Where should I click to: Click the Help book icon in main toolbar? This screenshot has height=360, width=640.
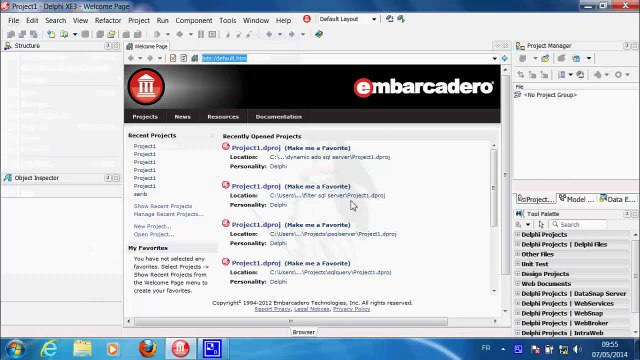pos(319,34)
